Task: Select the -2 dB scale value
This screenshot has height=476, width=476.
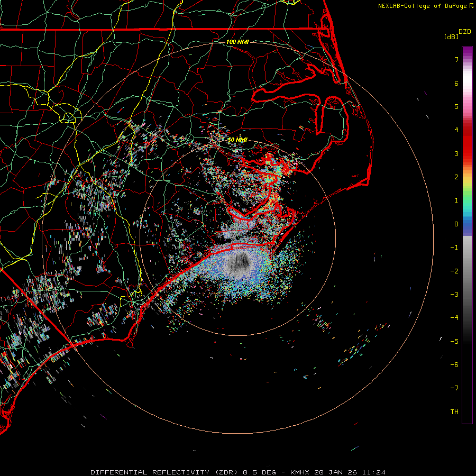Action: 454,271
